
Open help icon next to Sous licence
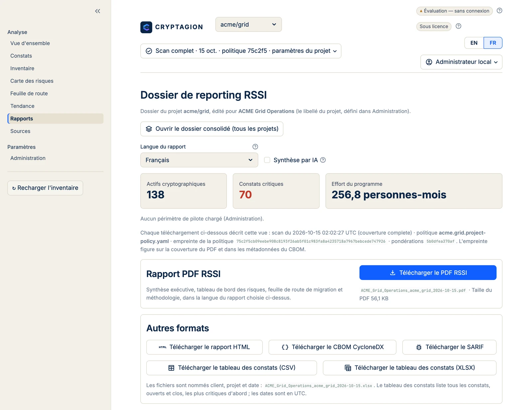coord(459,26)
